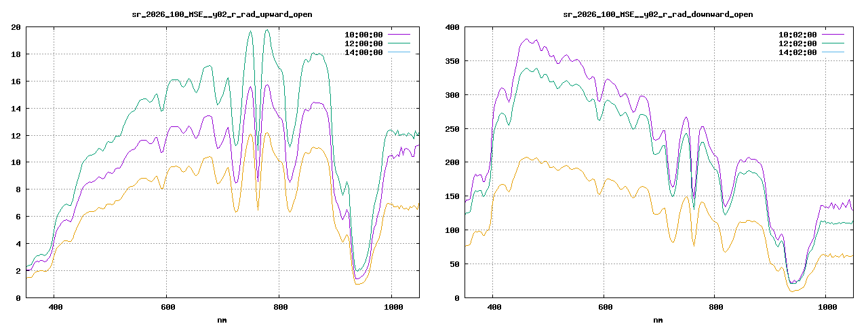Click purple line sample beside 10:00:00
This screenshot has width=868, height=326.
click(x=399, y=34)
